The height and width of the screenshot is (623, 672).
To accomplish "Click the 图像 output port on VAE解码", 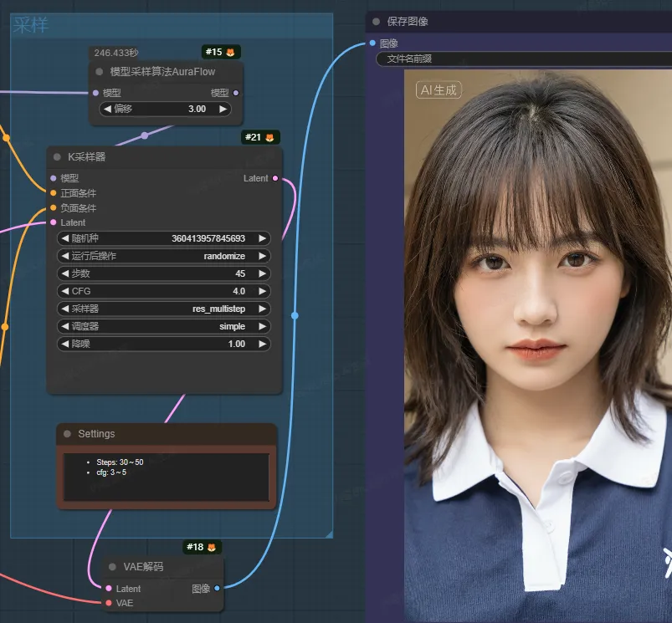I will 217,589.
